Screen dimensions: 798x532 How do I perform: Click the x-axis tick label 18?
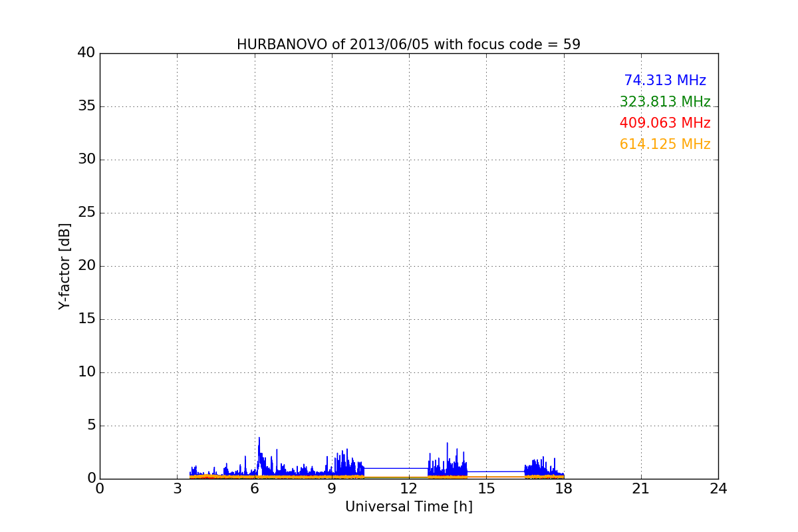564,489
